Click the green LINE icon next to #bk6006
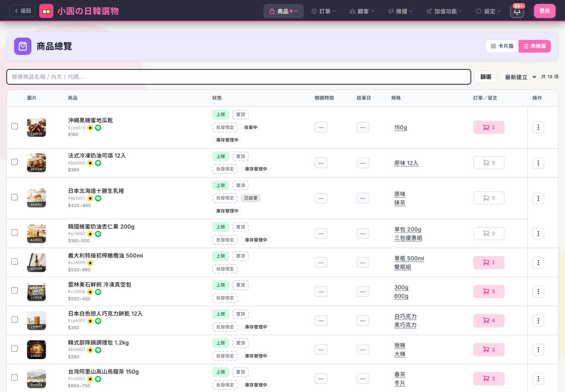Viewport: 565px width, 392px height. pyautogui.click(x=98, y=163)
